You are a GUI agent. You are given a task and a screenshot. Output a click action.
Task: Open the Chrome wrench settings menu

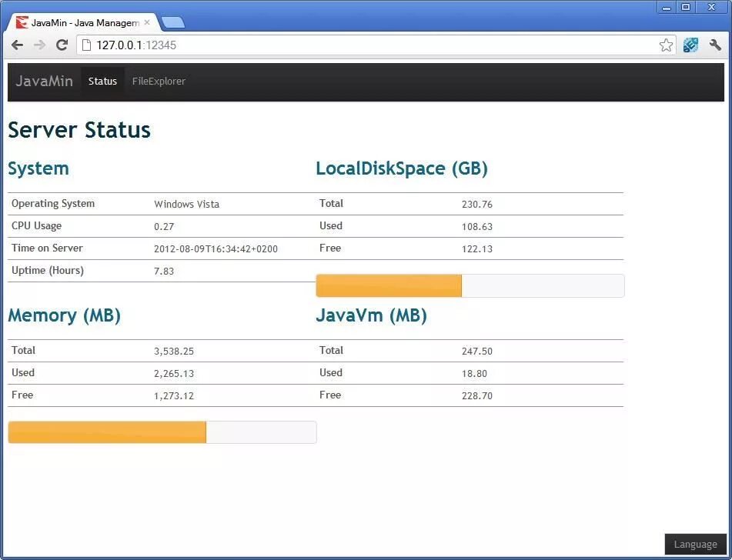coord(715,45)
